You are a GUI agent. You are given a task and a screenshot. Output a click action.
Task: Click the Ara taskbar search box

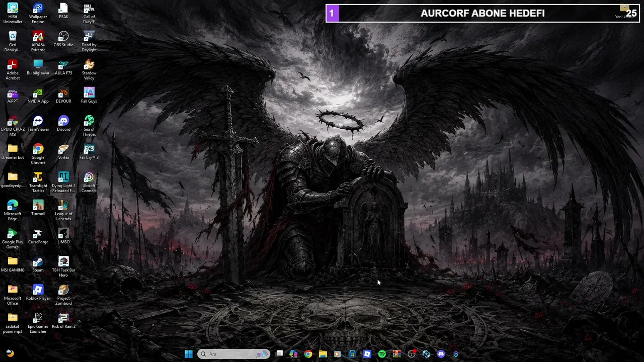coord(234,354)
